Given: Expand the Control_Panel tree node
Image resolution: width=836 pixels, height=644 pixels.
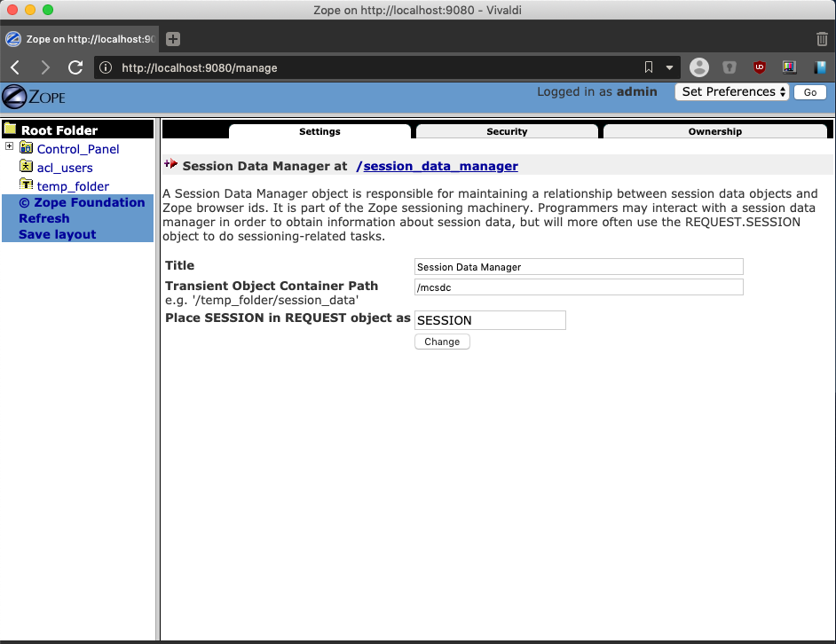Looking at the screenshot, I should [9, 146].
